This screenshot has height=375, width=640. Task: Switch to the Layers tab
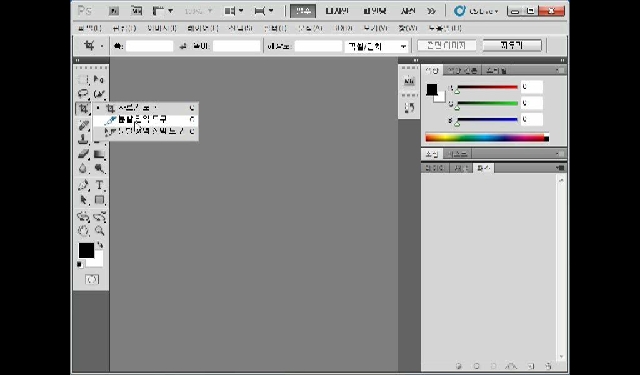pos(435,168)
